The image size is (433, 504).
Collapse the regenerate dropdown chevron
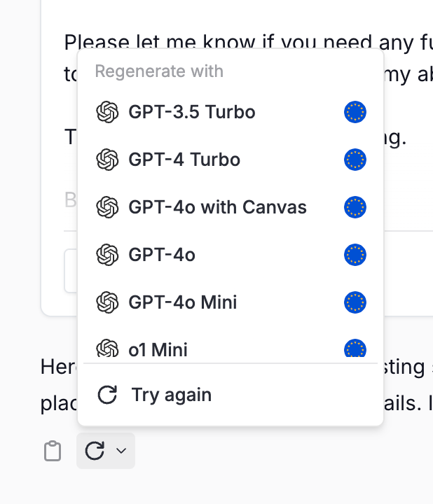[x=121, y=451]
